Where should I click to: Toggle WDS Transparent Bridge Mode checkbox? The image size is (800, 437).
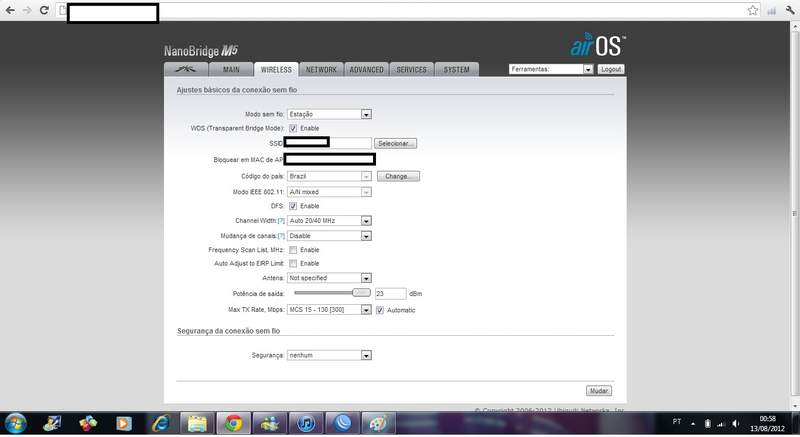(x=293, y=128)
